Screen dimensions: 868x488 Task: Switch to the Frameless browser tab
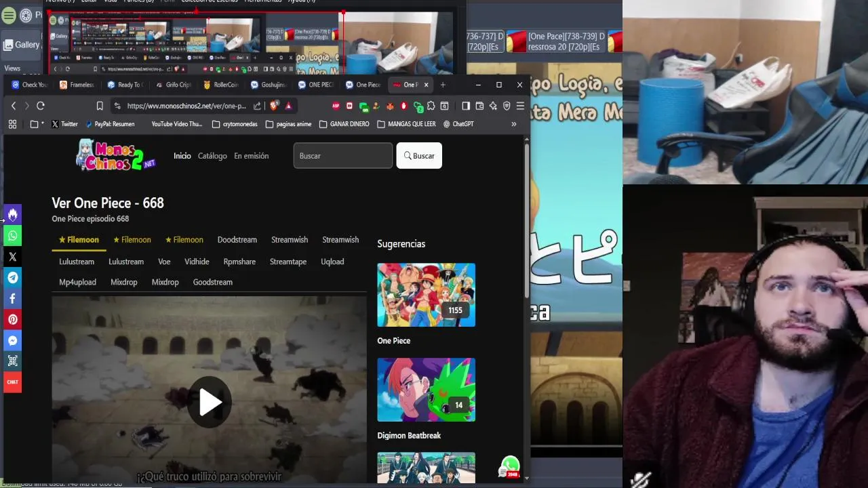tap(77, 85)
